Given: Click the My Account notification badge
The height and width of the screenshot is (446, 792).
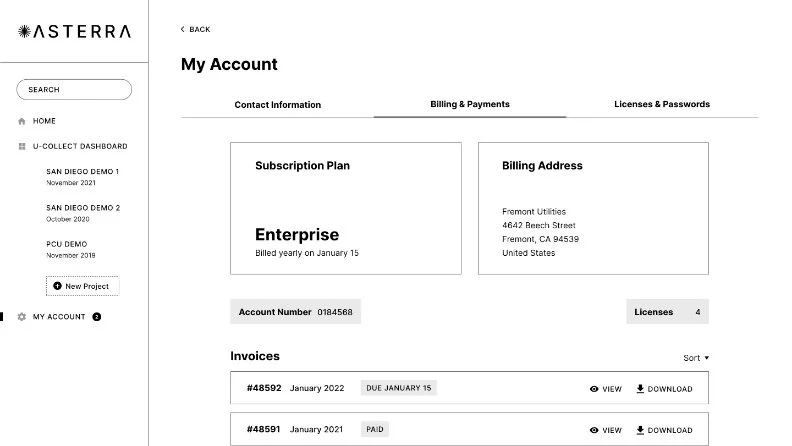Looking at the screenshot, I should (97, 317).
